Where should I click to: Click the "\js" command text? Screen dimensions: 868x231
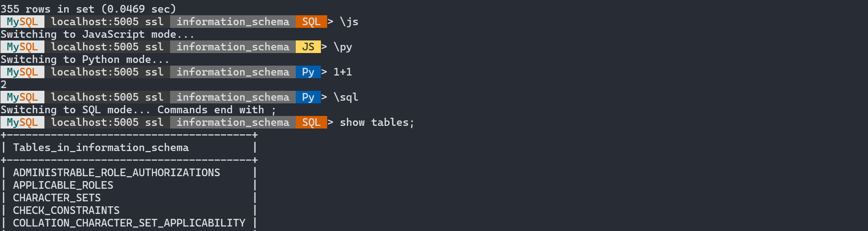click(x=349, y=22)
